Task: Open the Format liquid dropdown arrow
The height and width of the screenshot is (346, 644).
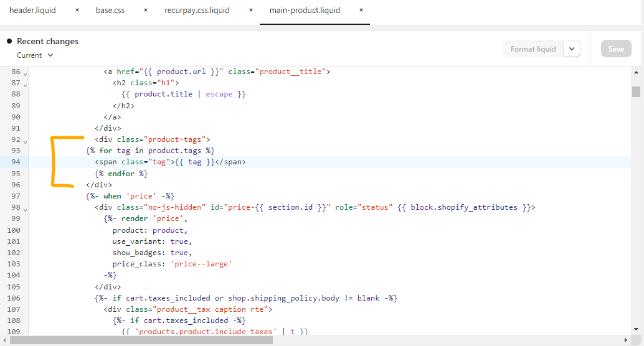Action: click(x=572, y=49)
